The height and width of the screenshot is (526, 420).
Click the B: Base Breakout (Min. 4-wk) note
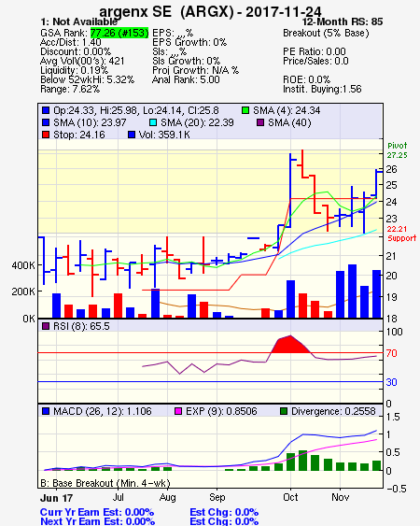tap(105, 483)
